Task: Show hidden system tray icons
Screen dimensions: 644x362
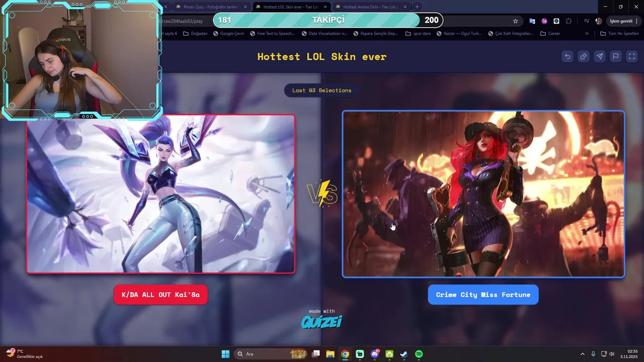Action: tap(583, 354)
